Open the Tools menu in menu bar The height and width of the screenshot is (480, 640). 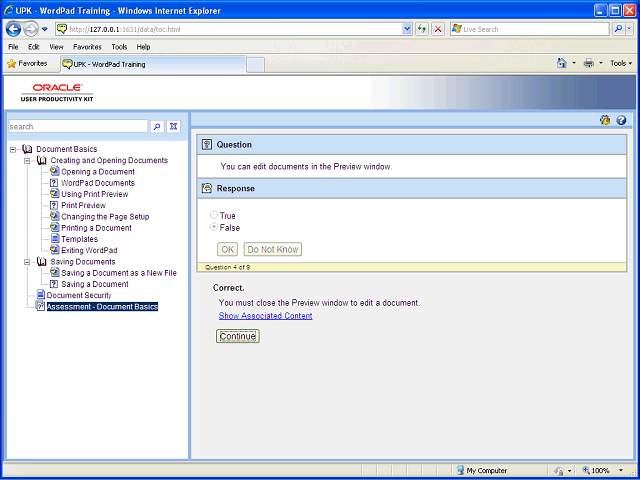[x=119, y=47]
